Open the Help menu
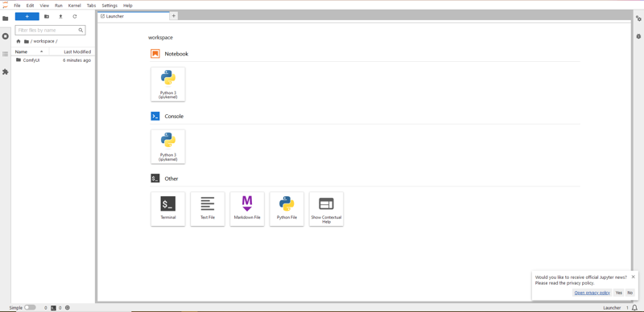Screen dimensions: 644x312 [x=128, y=6]
